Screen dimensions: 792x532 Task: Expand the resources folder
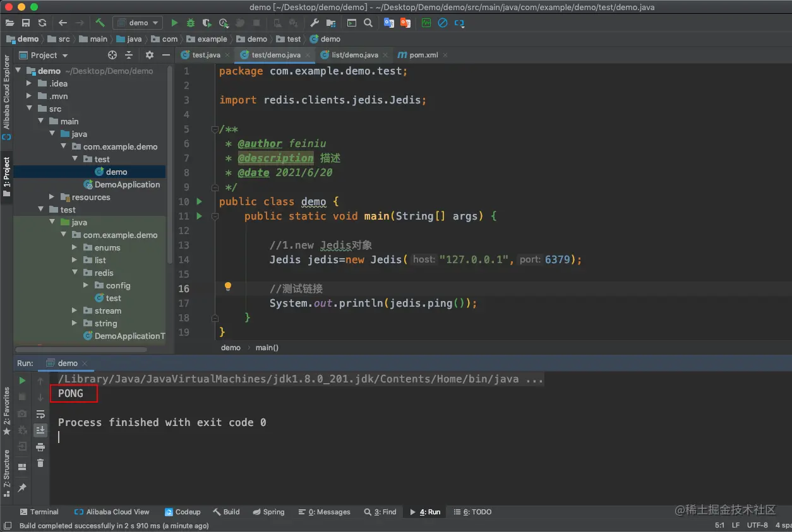coord(52,197)
